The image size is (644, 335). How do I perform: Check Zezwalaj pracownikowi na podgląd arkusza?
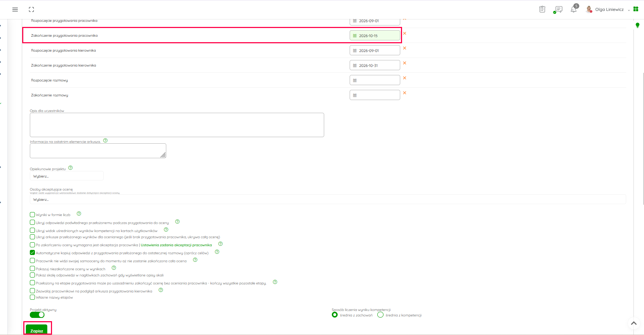pyautogui.click(x=32, y=291)
